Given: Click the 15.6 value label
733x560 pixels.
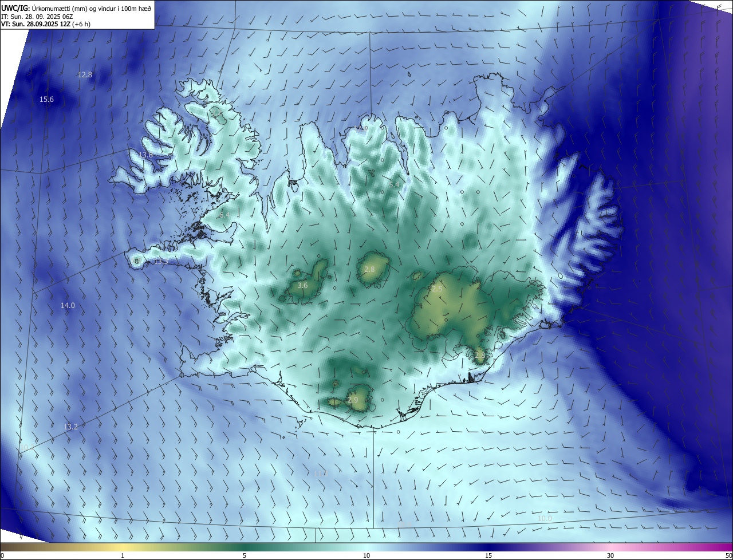Looking at the screenshot, I should pos(46,100).
